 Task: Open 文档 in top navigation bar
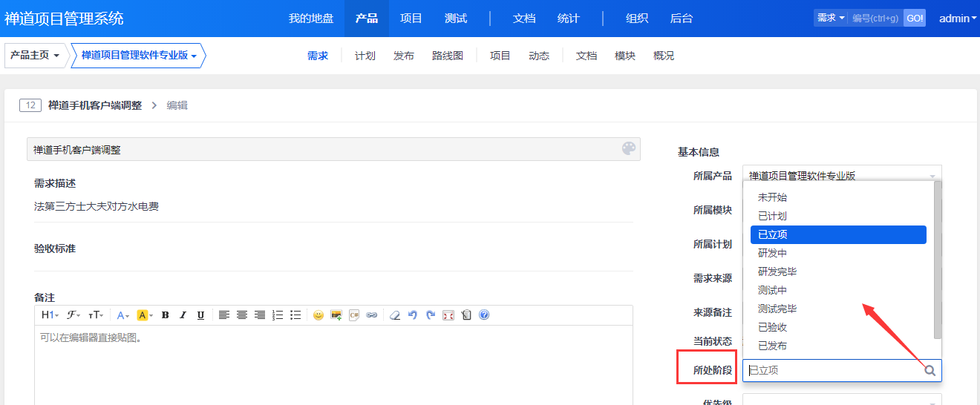524,19
